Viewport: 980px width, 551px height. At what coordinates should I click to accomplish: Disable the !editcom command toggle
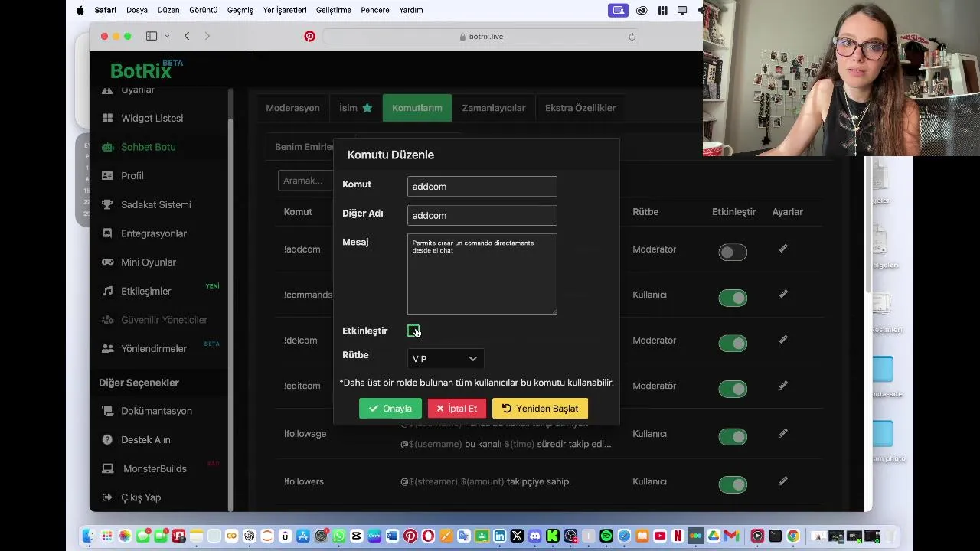click(733, 389)
